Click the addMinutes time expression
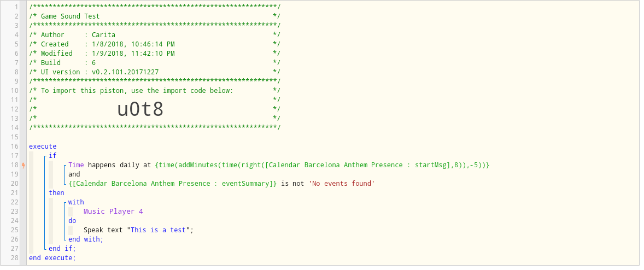Image resolution: width=644 pixels, height=270 pixels. coord(323,165)
